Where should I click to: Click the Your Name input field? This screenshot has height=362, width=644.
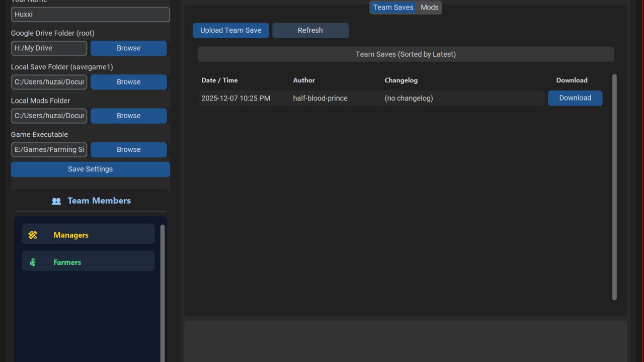point(90,14)
